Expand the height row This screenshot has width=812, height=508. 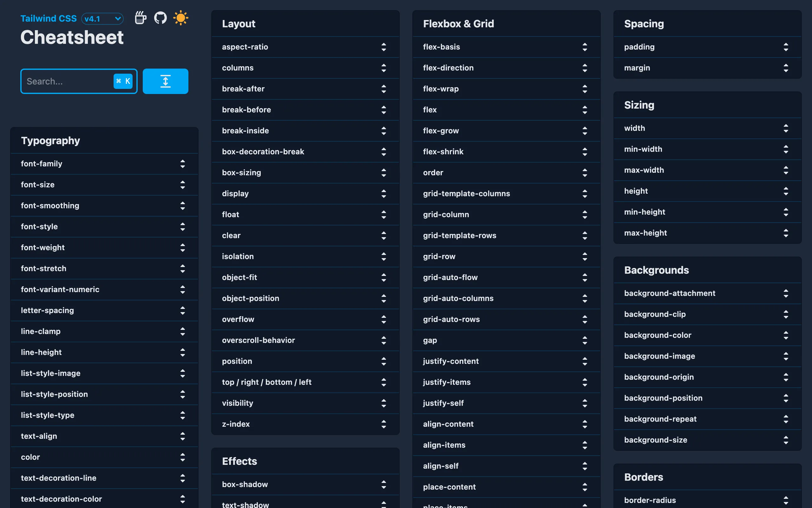click(708, 191)
